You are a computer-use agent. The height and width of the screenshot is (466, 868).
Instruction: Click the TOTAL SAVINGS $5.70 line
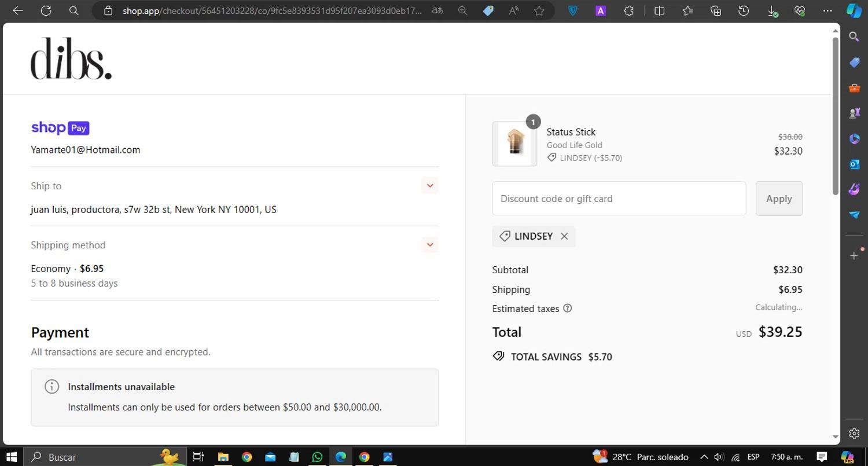tap(552, 357)
